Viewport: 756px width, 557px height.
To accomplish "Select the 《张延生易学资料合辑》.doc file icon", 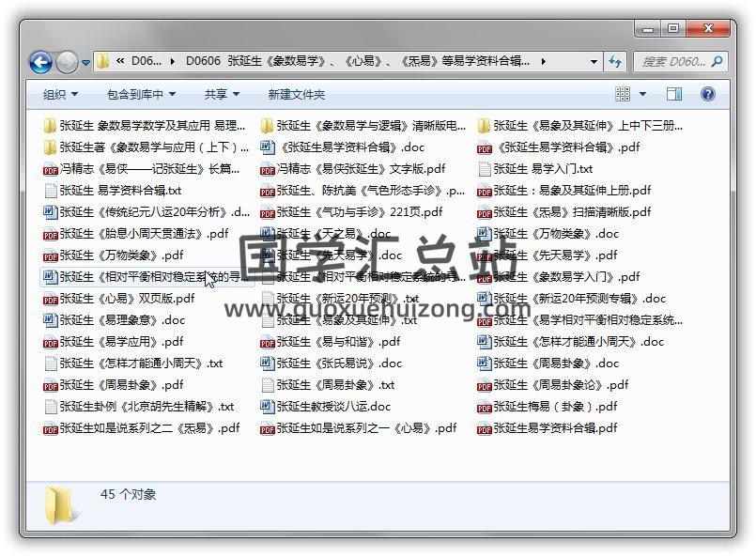I will coord(268,147).
